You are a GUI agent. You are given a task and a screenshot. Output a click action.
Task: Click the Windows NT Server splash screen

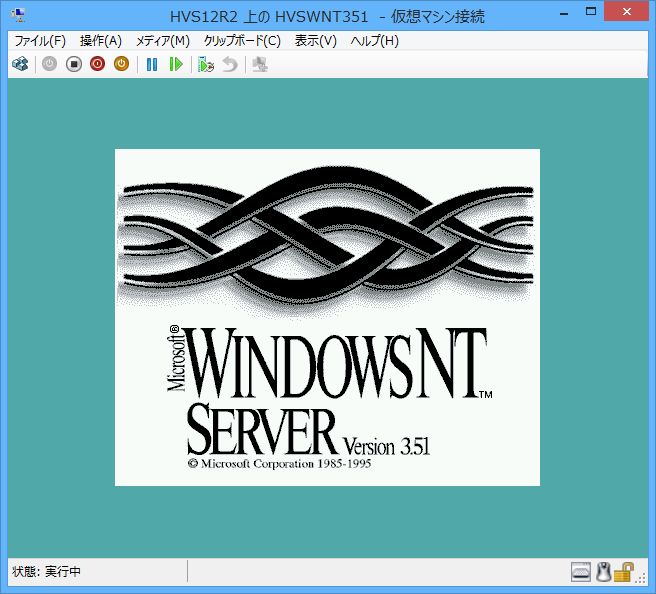[x=327, y=317]
